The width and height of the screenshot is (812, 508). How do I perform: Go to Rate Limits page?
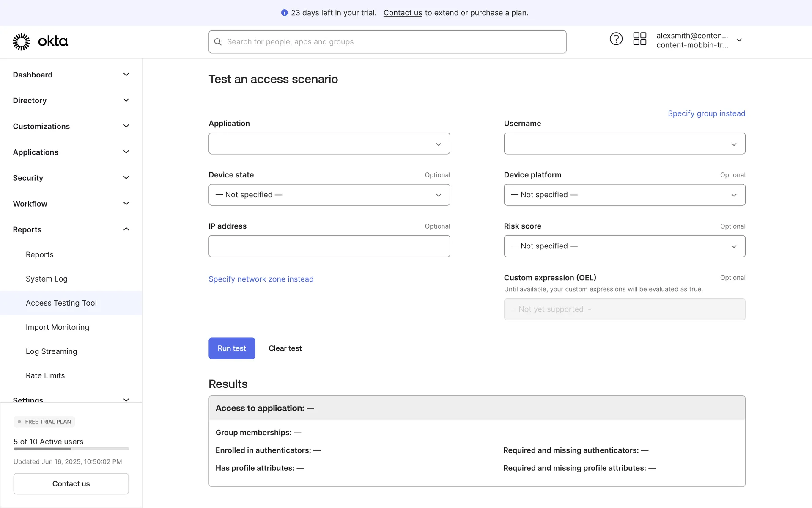(x=45, y=375)
